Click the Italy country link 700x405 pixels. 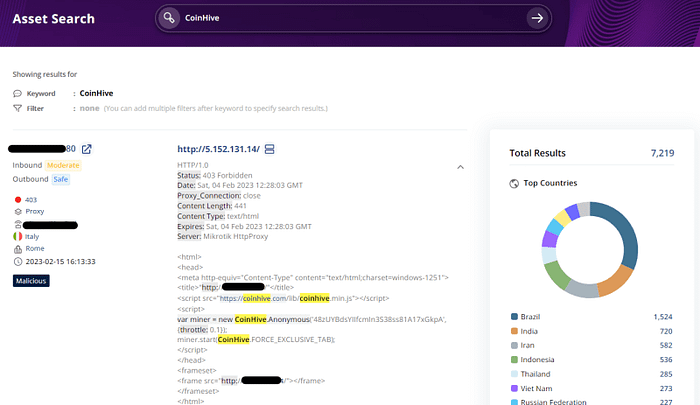coord(32,237)
